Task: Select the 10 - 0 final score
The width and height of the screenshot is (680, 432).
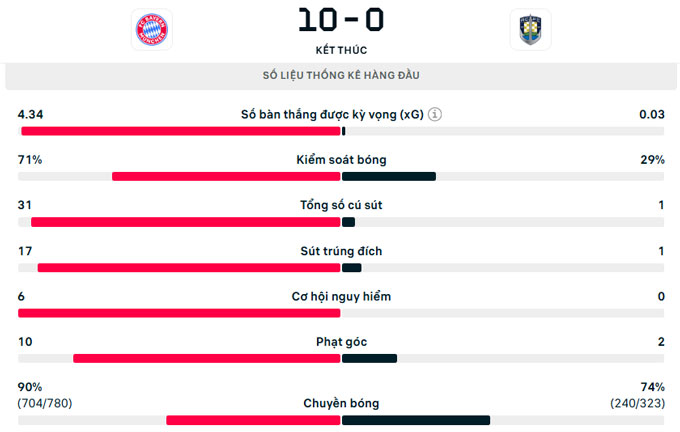Action: coord(341,20)
